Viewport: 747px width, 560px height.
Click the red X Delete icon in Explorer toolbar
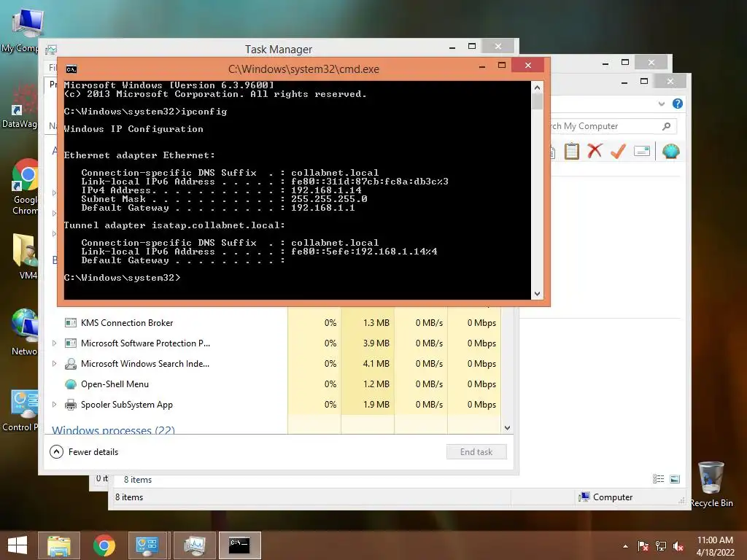pyautogui.click(x=595, y=151)
